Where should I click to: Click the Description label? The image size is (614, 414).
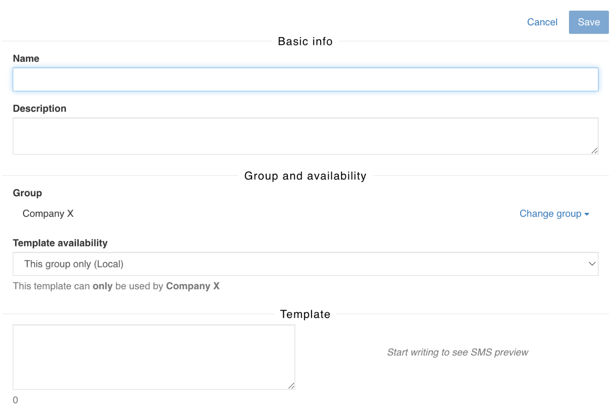40,109
